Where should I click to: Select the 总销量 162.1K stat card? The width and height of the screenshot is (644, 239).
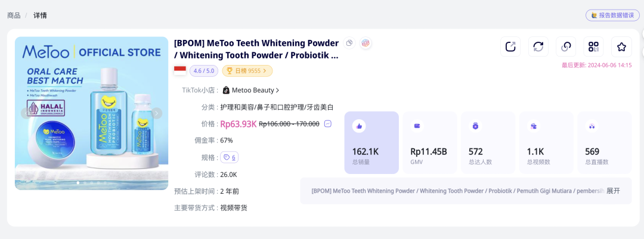pyautogui.click(x=371, y=142)
